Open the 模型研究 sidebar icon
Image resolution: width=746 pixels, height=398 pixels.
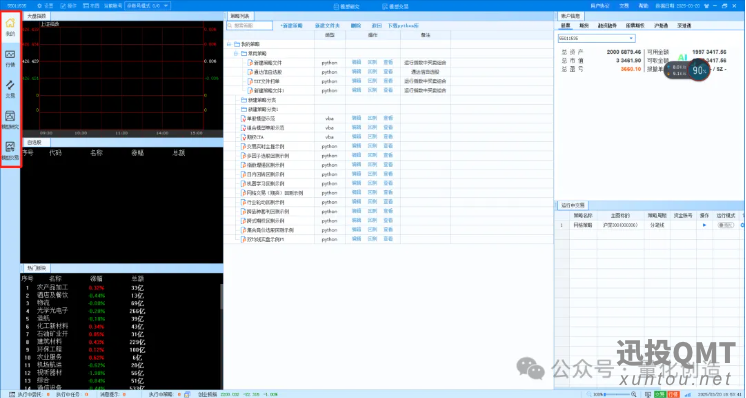click(10, 120)
